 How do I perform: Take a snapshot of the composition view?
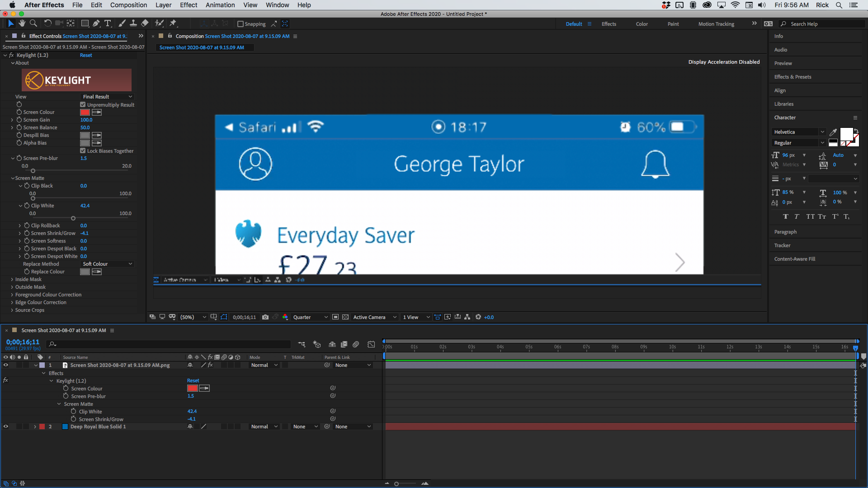coord(265,317)
